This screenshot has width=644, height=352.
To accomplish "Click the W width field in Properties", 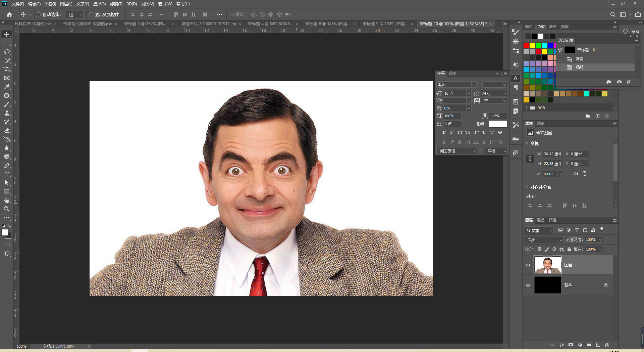I will pos(552,154).
